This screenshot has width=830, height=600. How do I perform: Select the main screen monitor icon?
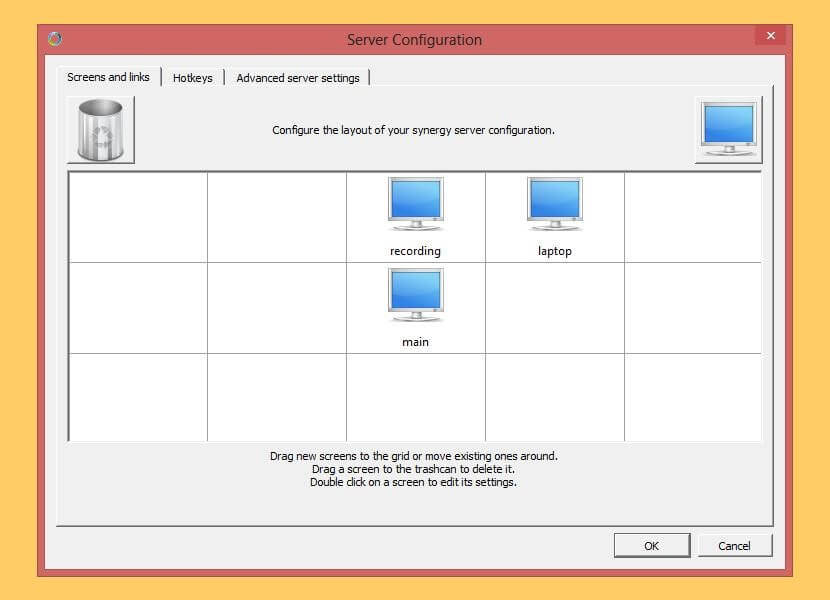coord(415,297)
